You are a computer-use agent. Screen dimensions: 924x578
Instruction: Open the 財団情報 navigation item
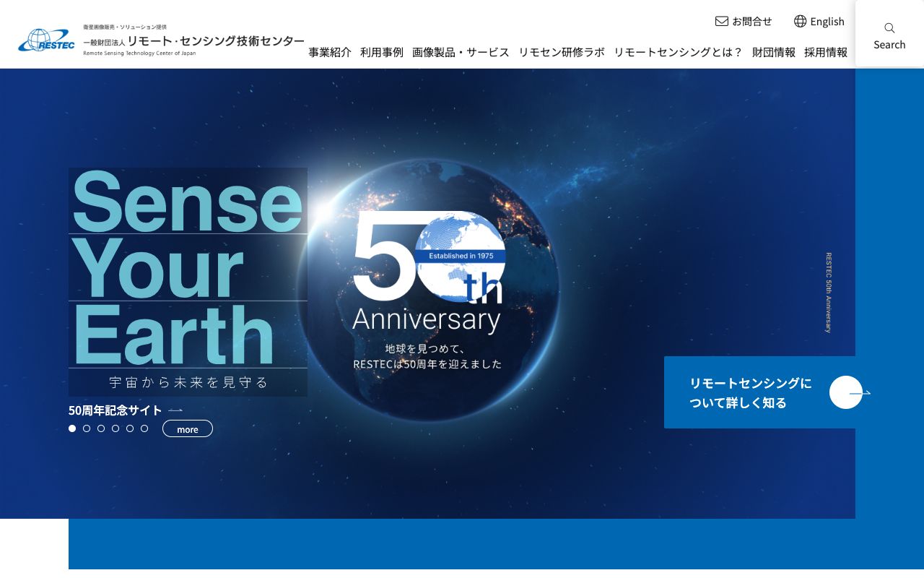(774, 52)
